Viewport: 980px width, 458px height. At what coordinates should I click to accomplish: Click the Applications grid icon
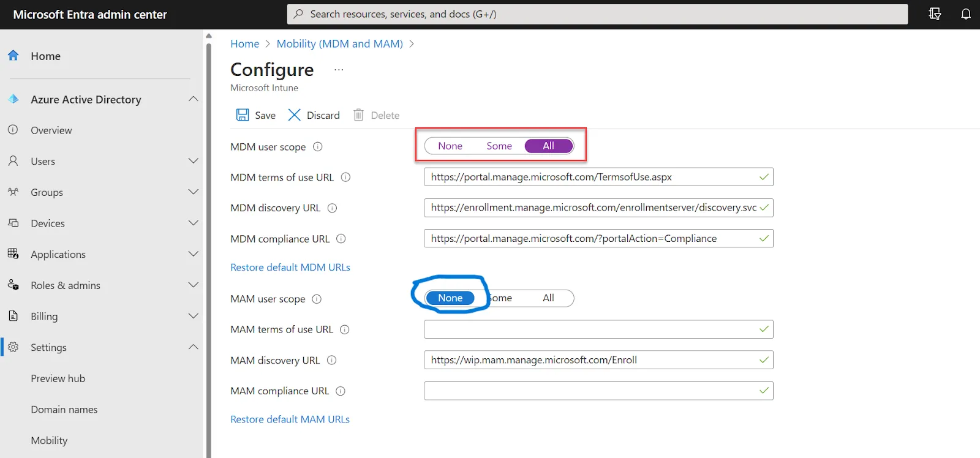(13, 253)
